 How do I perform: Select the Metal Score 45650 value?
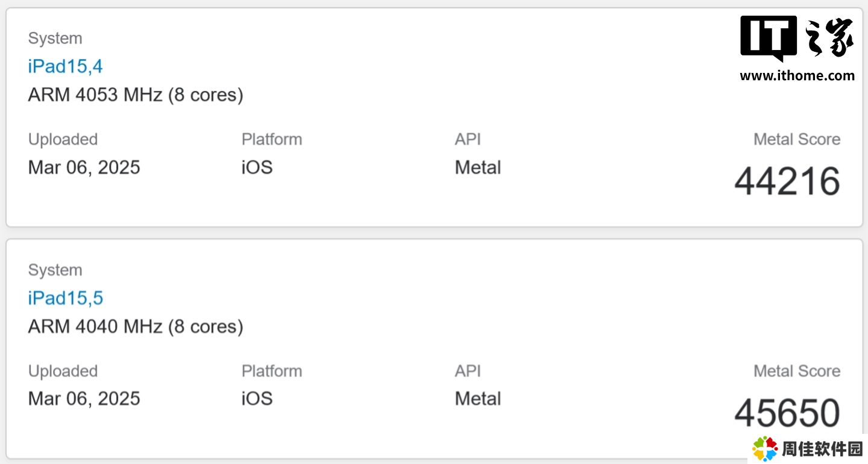pyautogui.click(x=787, y=413)
